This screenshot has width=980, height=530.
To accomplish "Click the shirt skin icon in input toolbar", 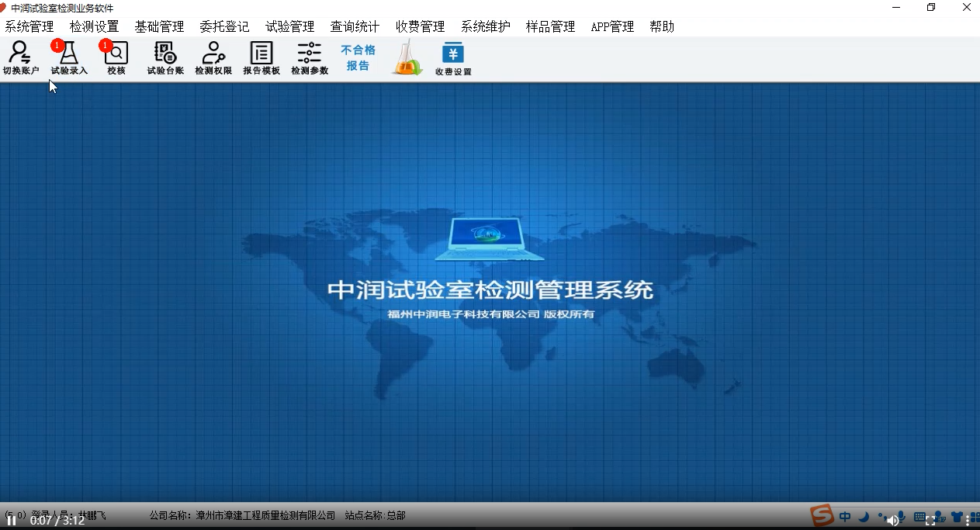I will coord(957,517).
